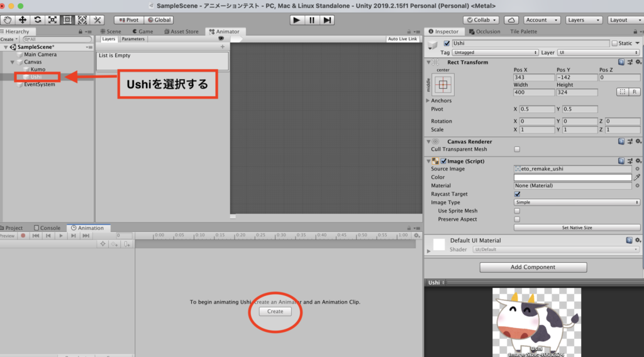
Task: Select the Rotate tool
Action: (37, 19)
